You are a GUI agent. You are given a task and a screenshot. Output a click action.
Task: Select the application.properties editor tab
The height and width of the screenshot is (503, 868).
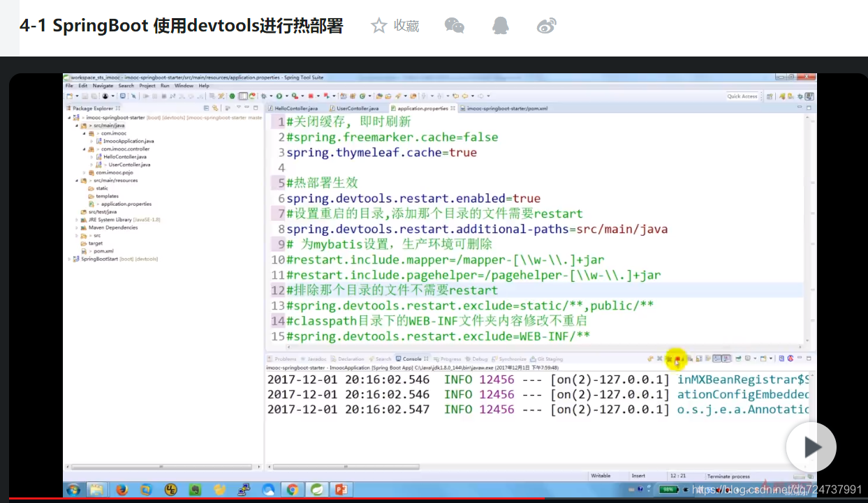click(422, 108)
